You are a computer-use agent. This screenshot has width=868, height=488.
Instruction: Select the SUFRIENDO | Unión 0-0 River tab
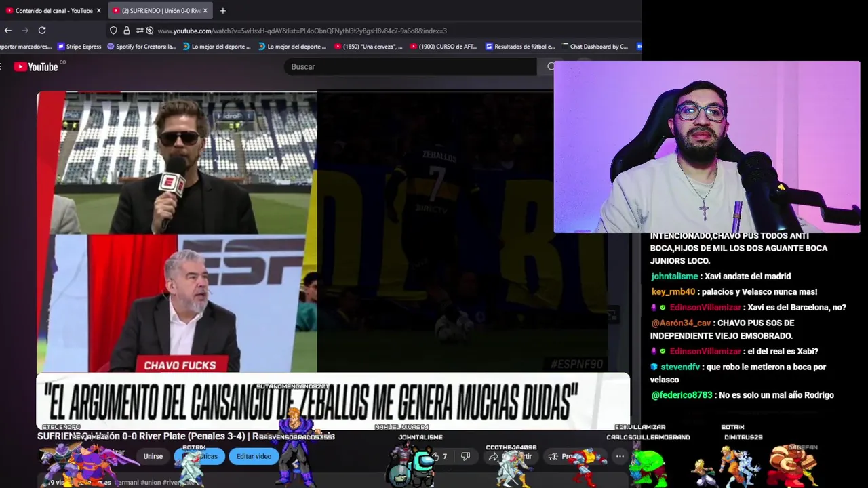(160, 11)
